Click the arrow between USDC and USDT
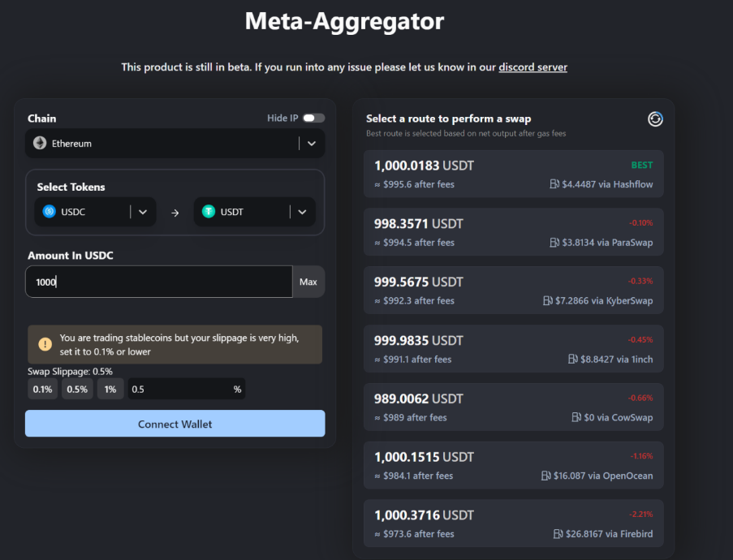733x560 pixels. 175,213
